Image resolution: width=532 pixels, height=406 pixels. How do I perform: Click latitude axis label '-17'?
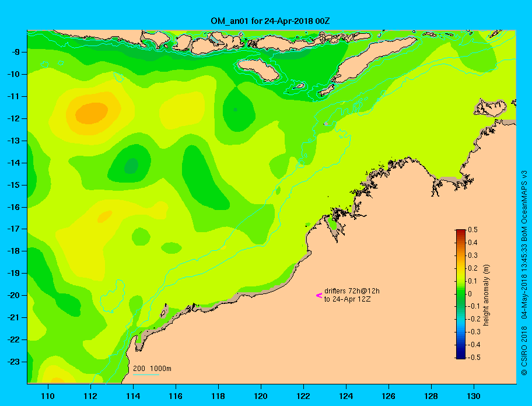click(13, 229)
